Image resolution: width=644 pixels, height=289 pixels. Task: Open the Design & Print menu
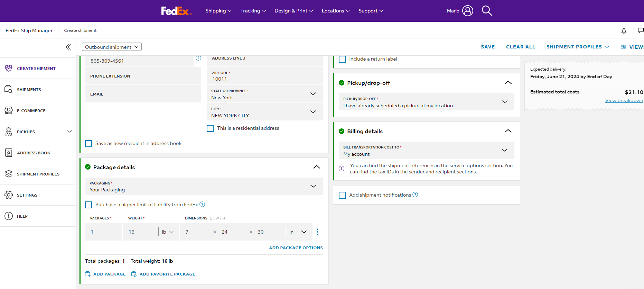pos(294,11)
